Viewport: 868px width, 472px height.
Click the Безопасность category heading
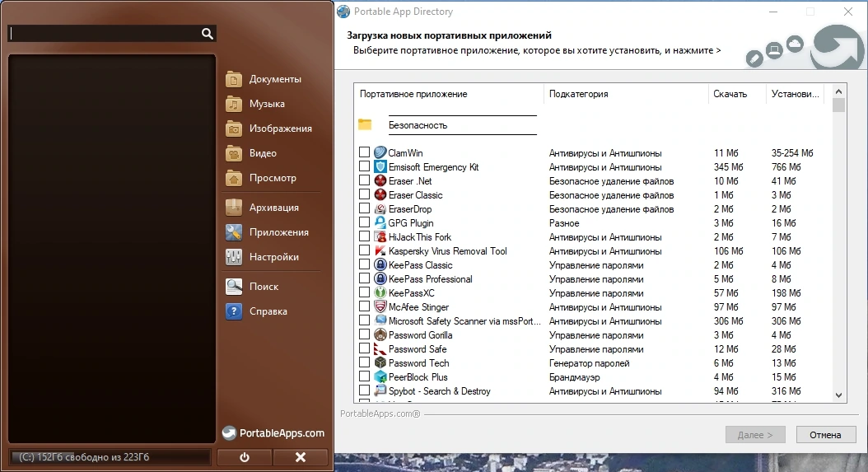(418, 125)
